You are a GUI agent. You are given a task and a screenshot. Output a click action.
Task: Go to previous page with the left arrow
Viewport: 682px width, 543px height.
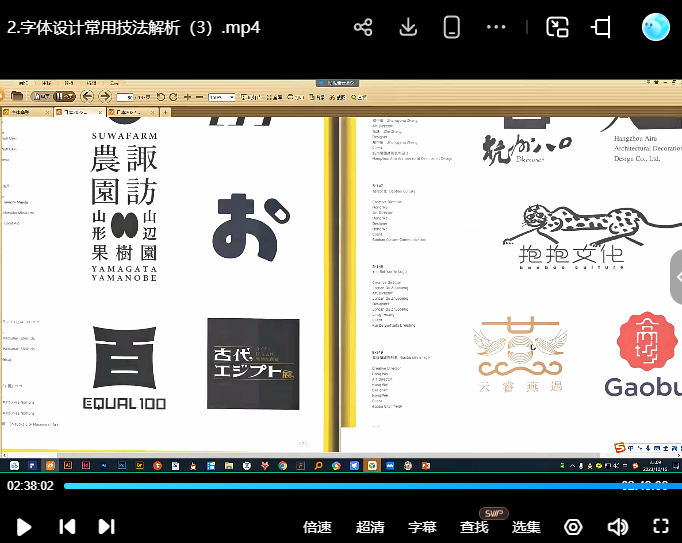(87, 96)
